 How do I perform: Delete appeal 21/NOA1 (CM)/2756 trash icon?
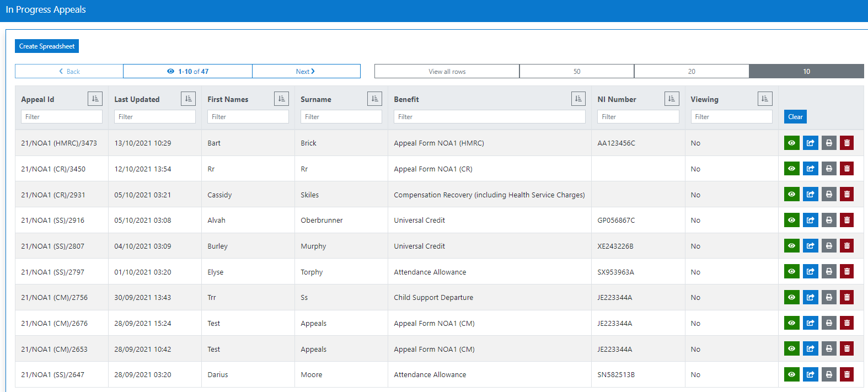click(846, 297)
